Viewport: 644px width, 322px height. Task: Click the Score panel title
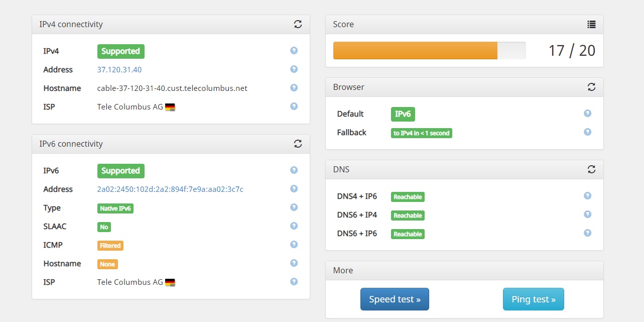(343, 24)
